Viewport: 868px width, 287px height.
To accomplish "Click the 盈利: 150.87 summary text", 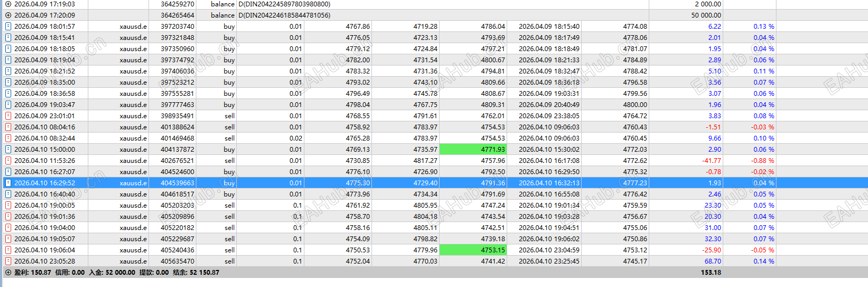I will (x=32, y=272).
